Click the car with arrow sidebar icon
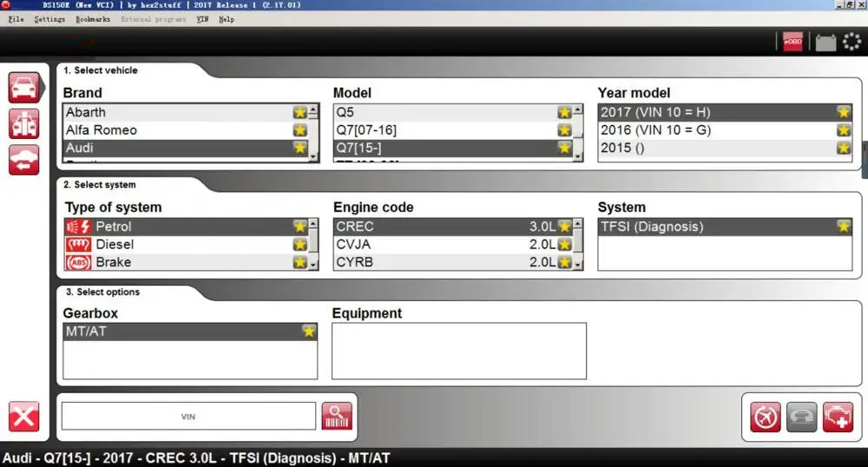This screenshot has height=467, width=868. [x=23, y=160]
